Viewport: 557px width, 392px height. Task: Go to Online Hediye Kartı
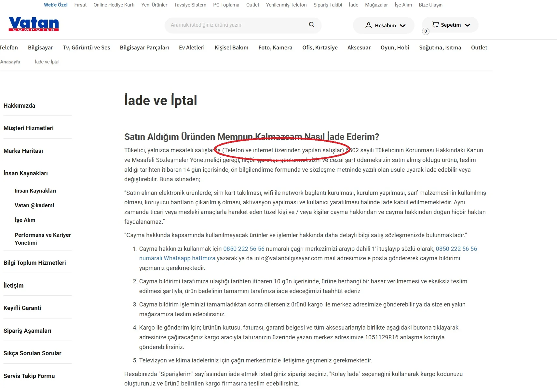click(x=114, y=5)
